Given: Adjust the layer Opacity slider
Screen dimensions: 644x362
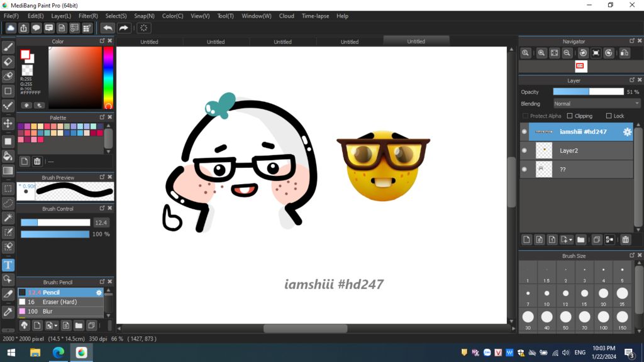Looking at the screenshot, I should (x=588, y=92).
